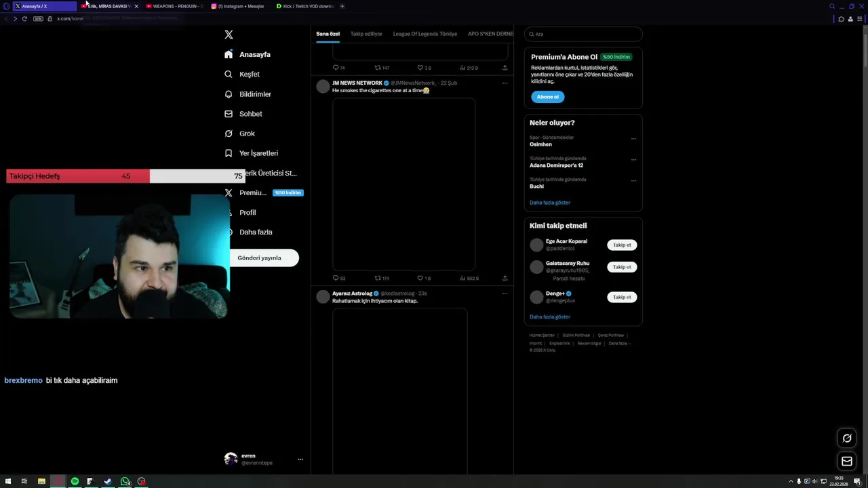The height and width of the screenshot is (488, 868).
Task: Click the x.com/home address bar
Action: click(x=70, y=18)
